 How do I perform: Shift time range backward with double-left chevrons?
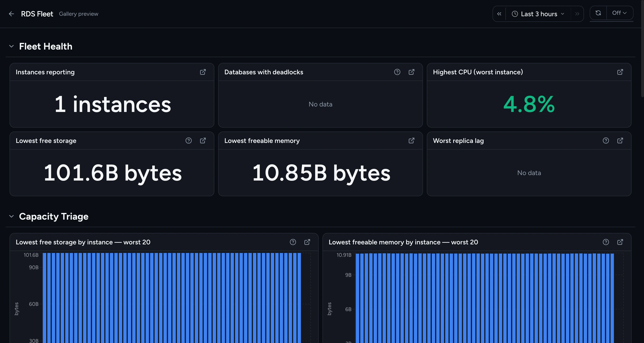point(499,14)
